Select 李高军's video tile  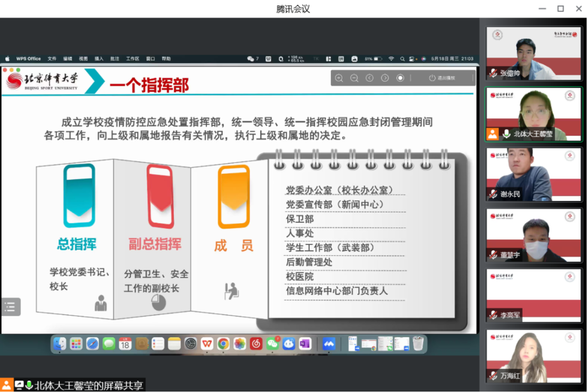534,296
